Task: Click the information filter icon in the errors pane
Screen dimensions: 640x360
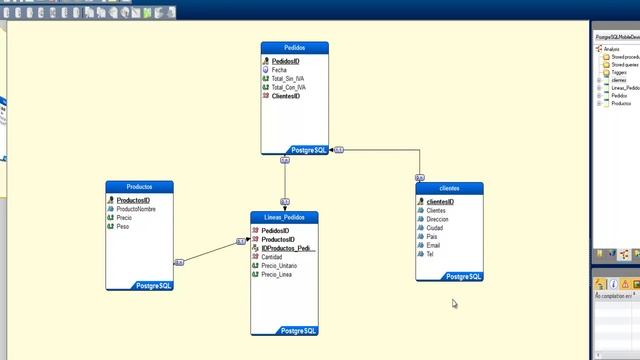Action: click(x=613, y=284)
